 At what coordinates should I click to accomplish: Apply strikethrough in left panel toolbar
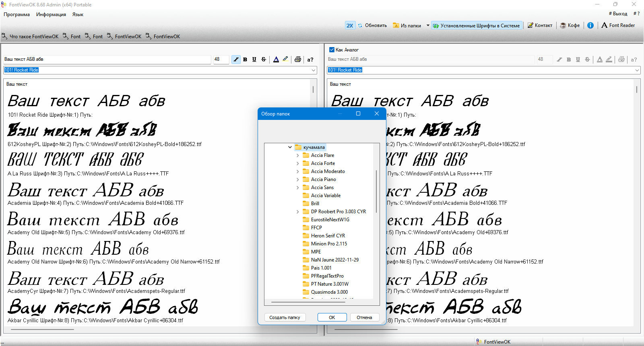(x=264, y=60)
